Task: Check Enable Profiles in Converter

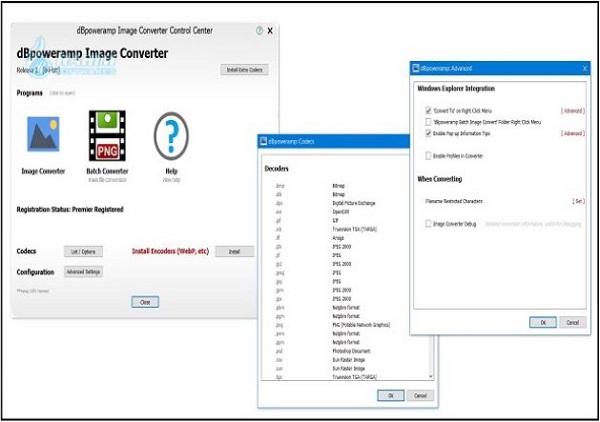Action: click(x=428, y=156)
